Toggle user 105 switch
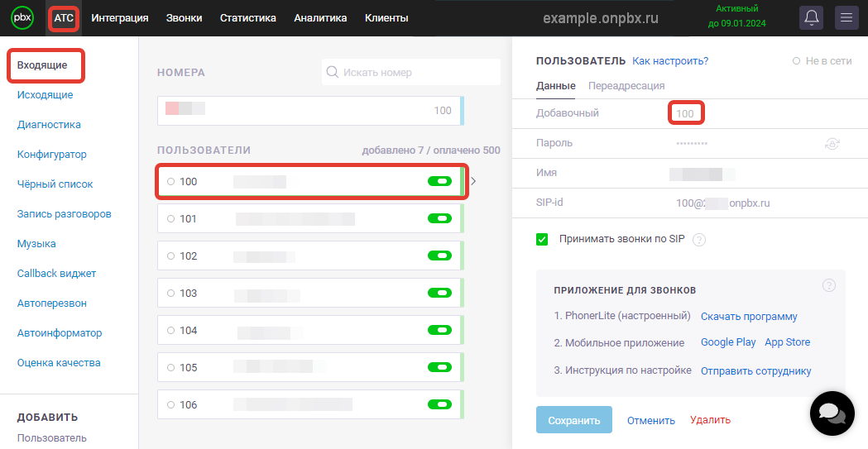Viewport: 868px width, 449px height. click(439, 367)
